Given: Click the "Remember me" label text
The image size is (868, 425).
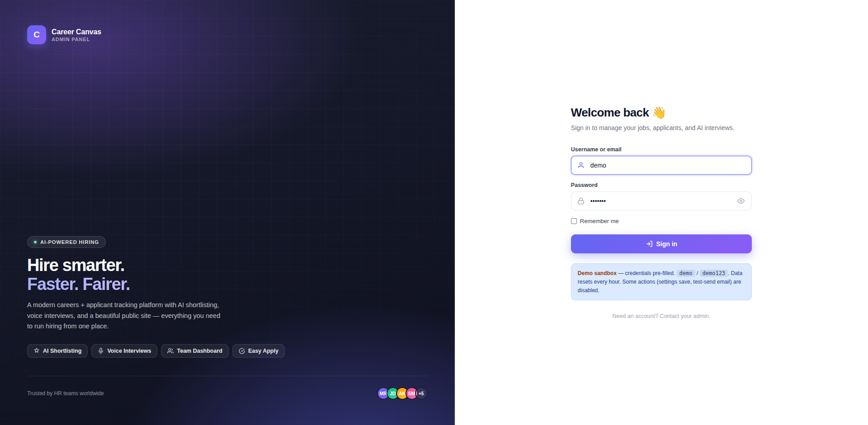Looking at the screenshot, I should (x=599, y=221).
